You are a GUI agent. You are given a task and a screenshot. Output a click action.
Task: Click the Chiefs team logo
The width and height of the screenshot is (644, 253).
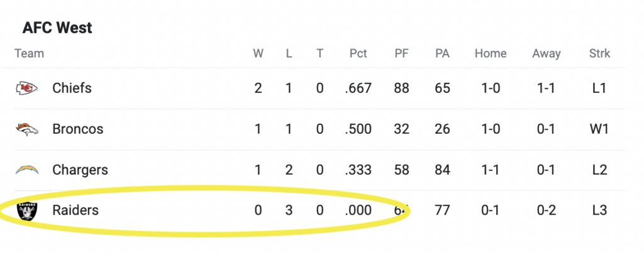pyautogui.click(x=26, y=88)
